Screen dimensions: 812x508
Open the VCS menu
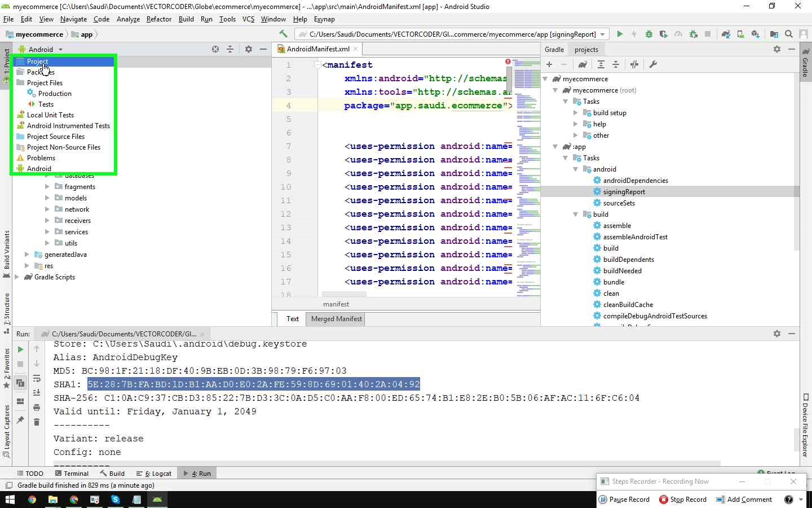coord(248,19)
